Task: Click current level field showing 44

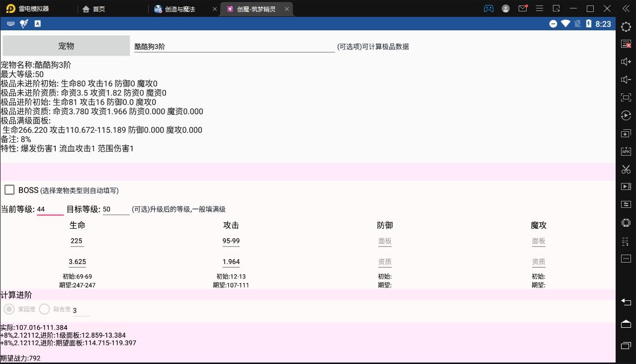Action: click(x=50, y=209)
